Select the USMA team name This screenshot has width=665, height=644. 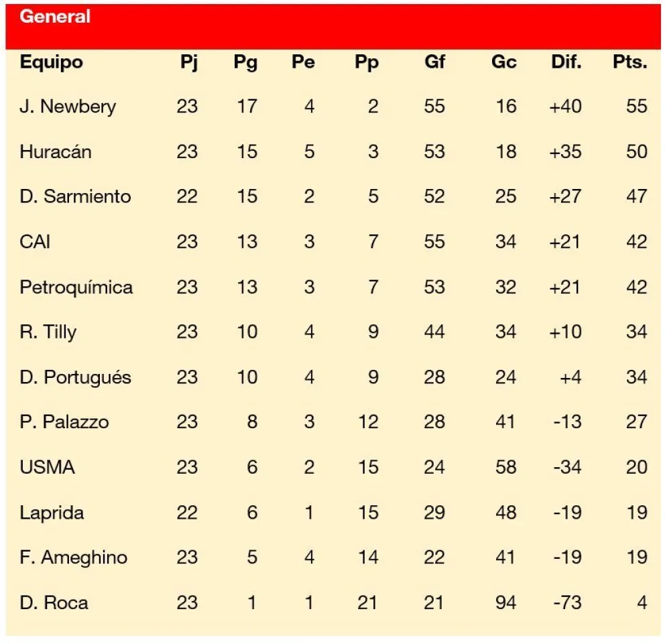point(47,467)
